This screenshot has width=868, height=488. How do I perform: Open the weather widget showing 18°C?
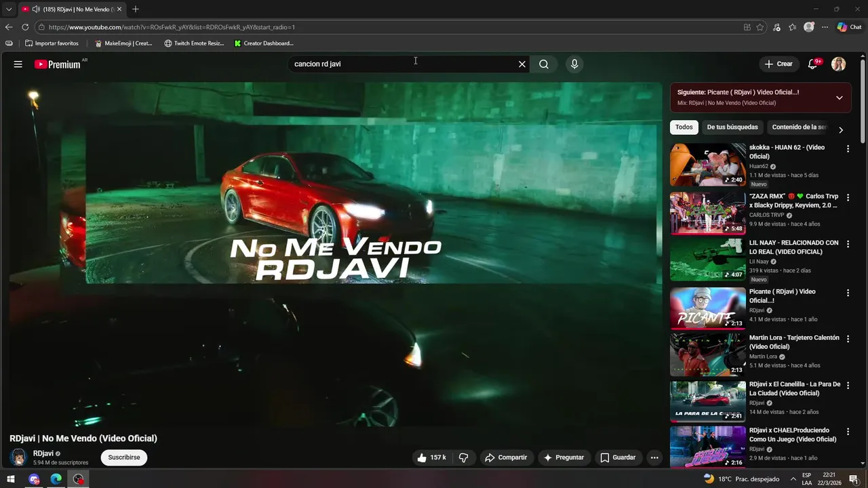point(741,479)
